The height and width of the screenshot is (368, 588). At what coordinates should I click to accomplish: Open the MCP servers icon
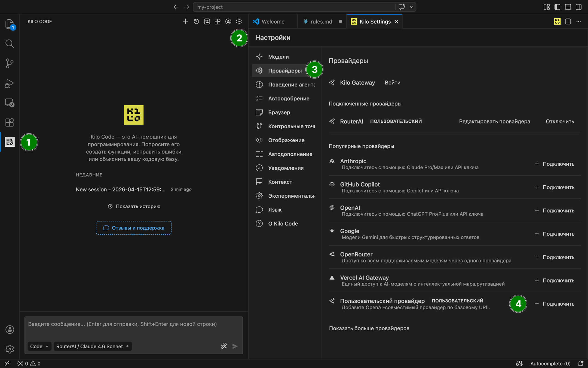207,21
